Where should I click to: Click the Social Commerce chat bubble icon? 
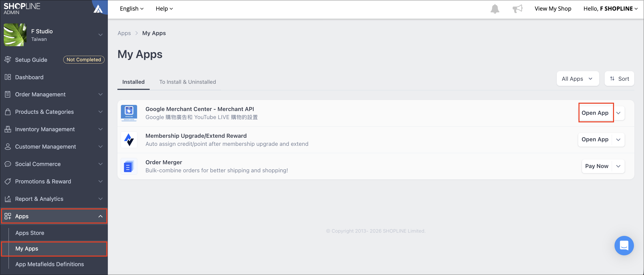(x=8, y=164)
